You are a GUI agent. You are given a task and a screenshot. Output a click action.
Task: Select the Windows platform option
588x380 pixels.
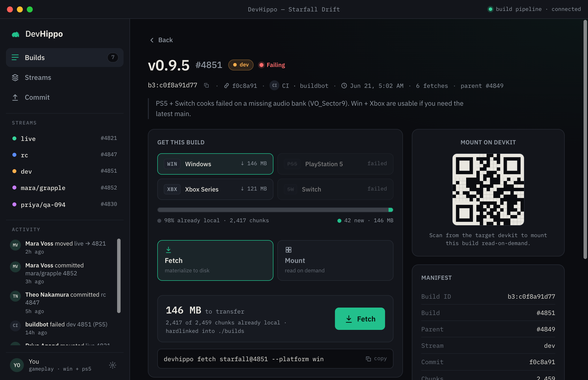pos(215,164)
